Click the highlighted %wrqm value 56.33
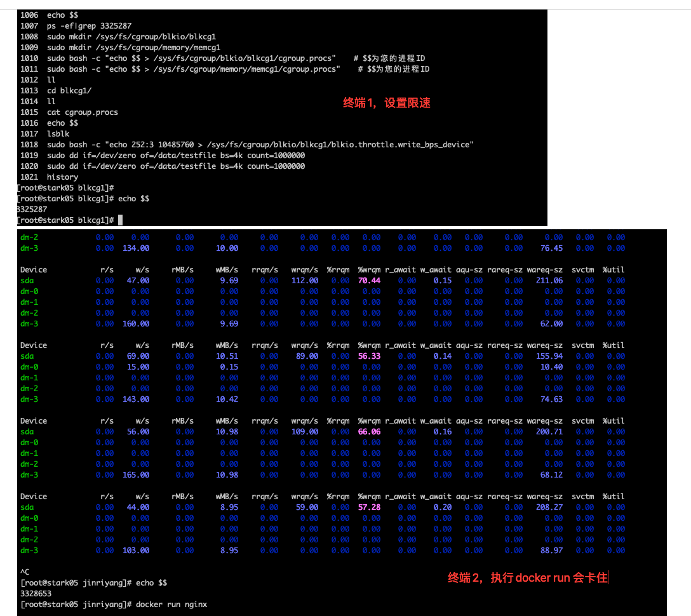Image resolution: width=691 pixels, height=616 pixels. [369, 356]
